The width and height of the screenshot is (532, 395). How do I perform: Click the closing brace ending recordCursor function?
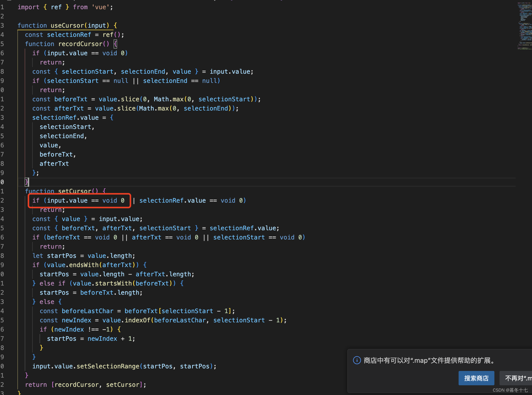point(26,182)
